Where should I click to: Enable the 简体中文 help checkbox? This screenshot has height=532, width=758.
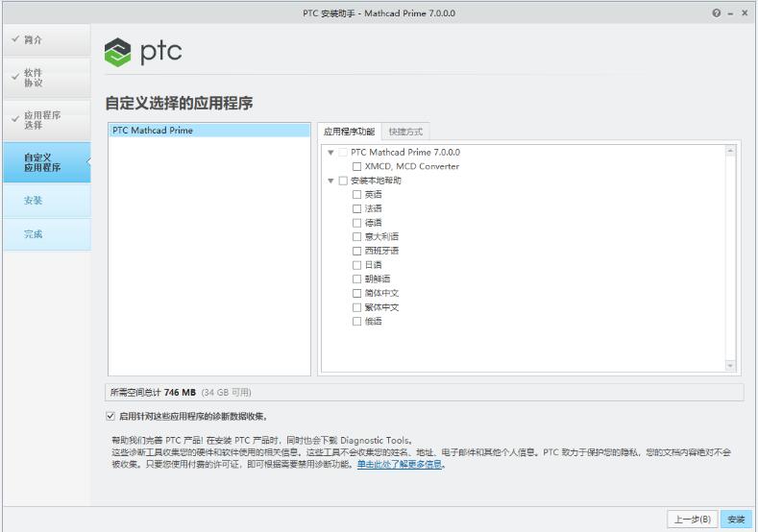point(356,293)
